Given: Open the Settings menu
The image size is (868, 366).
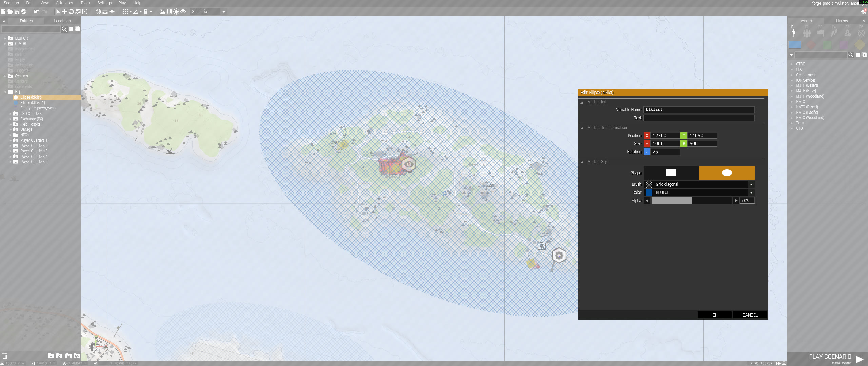Looking at the screenshot, I should point(104,3).
